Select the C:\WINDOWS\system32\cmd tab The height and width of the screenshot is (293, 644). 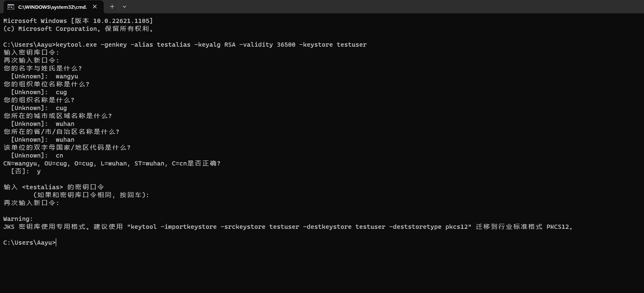coord(52,7)
